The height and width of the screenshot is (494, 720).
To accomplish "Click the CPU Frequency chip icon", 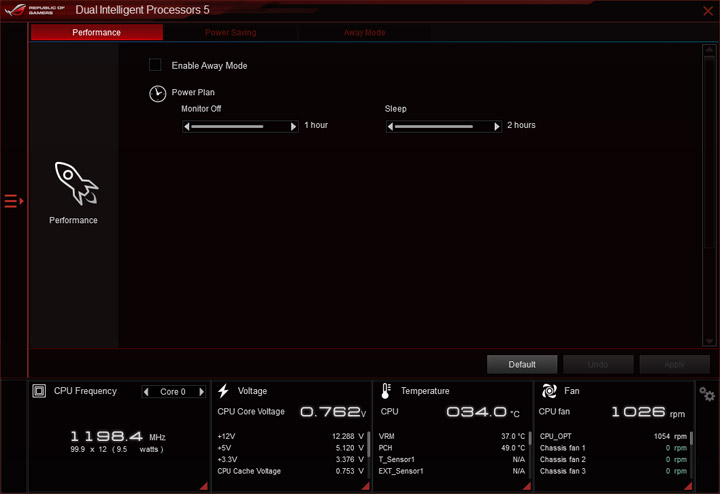I will [x=39, y=391].
